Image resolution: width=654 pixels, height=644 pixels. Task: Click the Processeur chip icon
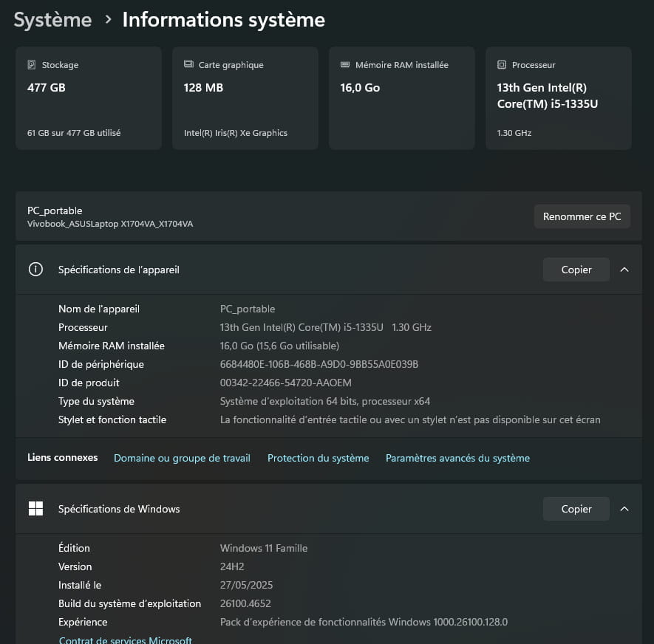(501, 64)
